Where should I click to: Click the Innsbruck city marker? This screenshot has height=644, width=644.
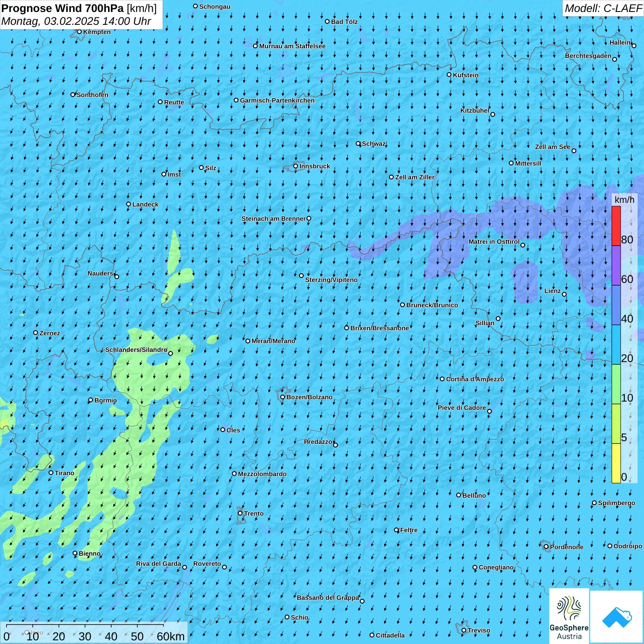[296, 166]
